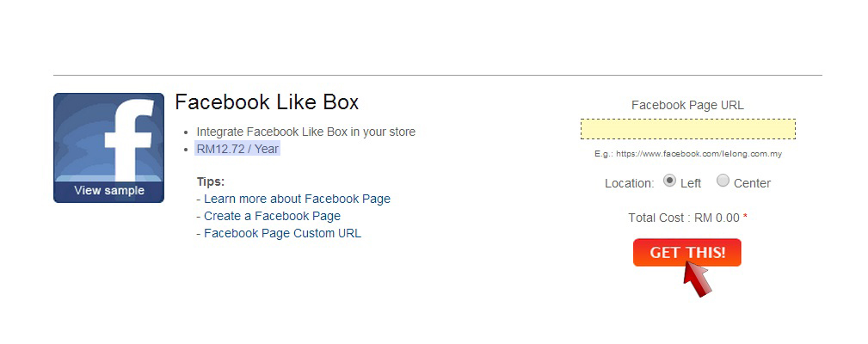This screenshot has width=868, height=344.
Task: Follow the 'Create a Facebook Page' link
Action: click(273, 216)
